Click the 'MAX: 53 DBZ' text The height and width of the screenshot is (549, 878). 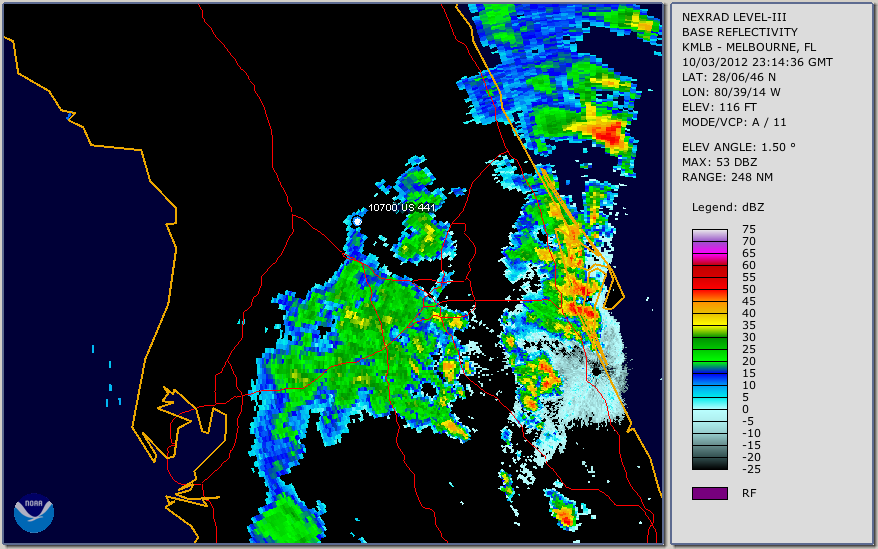719,162
